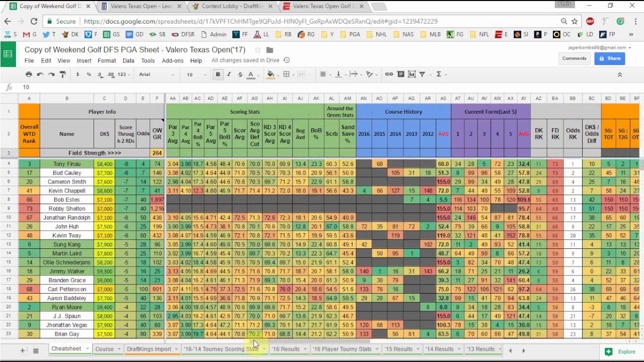The width and height of the screenshot is (644, 362).
Task: Click the Print icon in toolbar
Action: click(x=29, y=74)
